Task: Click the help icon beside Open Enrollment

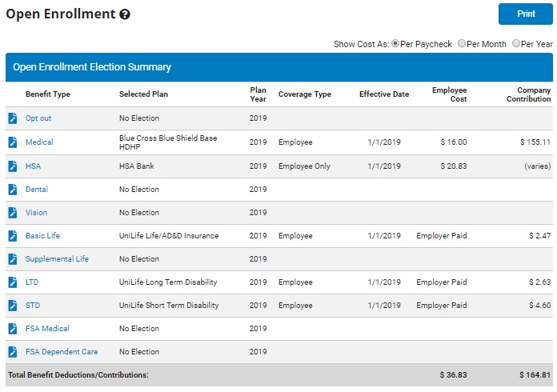Action: 125,14
